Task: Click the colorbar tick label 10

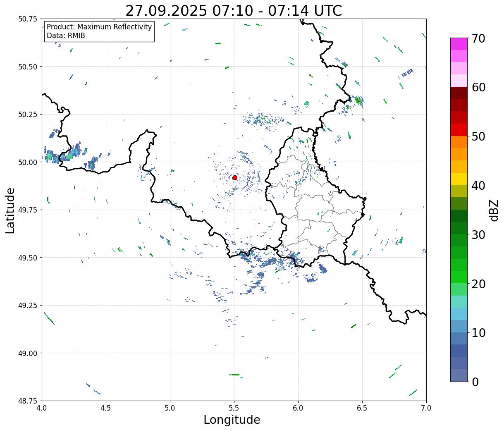Action: tap(478, 332)
